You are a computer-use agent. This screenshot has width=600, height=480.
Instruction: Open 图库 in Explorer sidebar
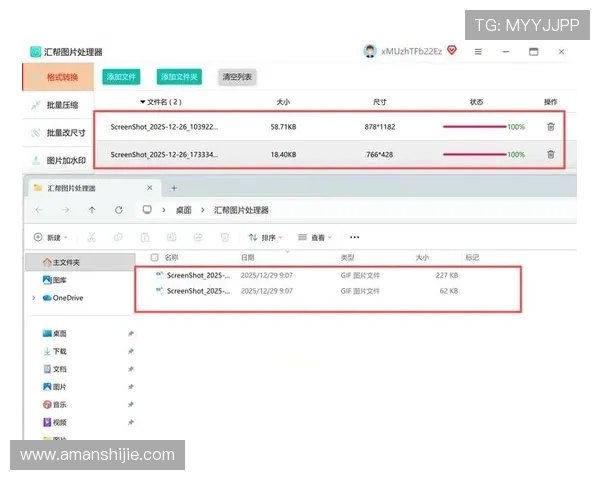(55, 280)
